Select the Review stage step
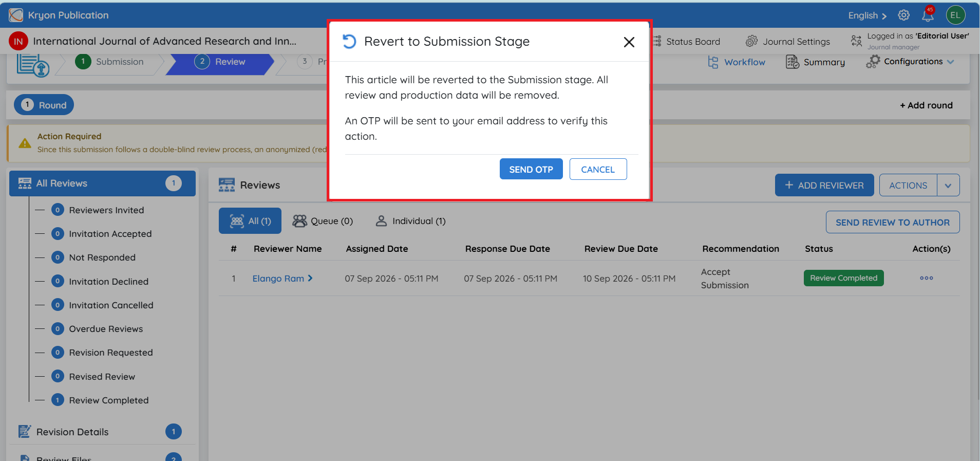Screen dimensions: 980x461 point(220,62)
